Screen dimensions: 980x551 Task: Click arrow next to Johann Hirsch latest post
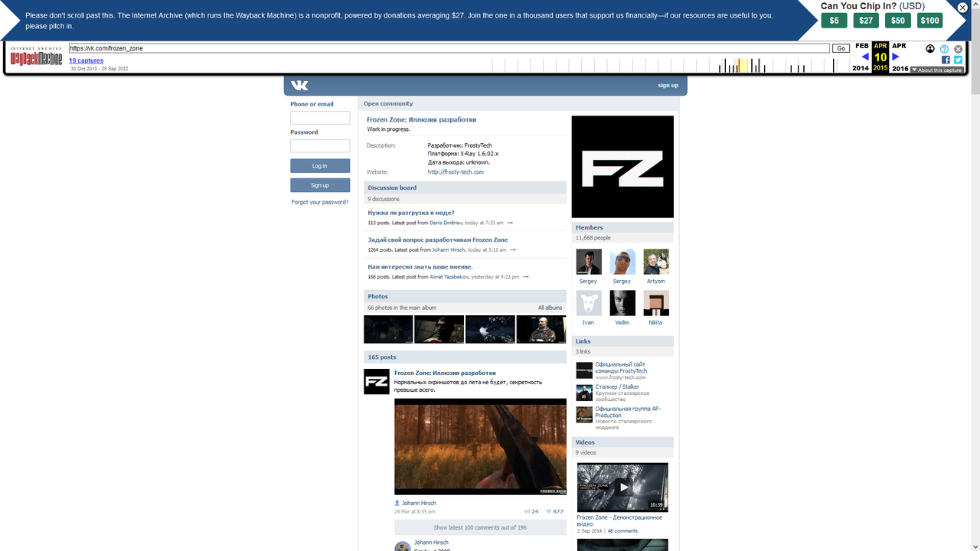pos(513,249)
